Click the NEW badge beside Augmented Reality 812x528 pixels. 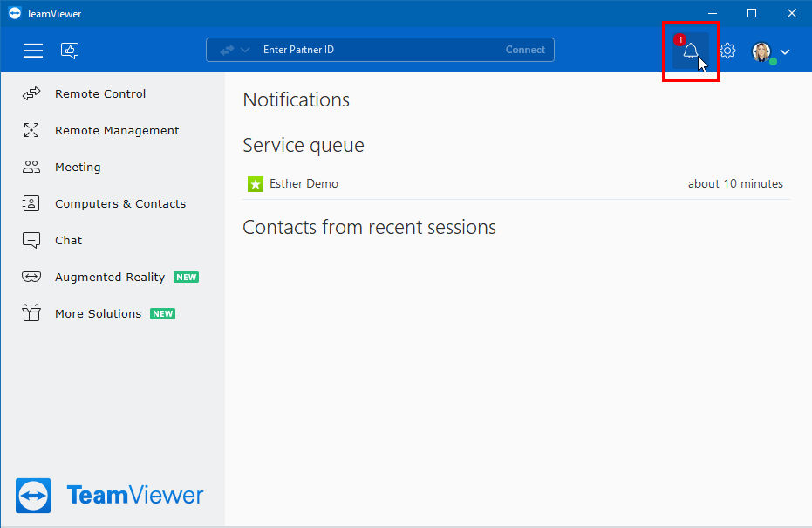click(x=187, y=278)
